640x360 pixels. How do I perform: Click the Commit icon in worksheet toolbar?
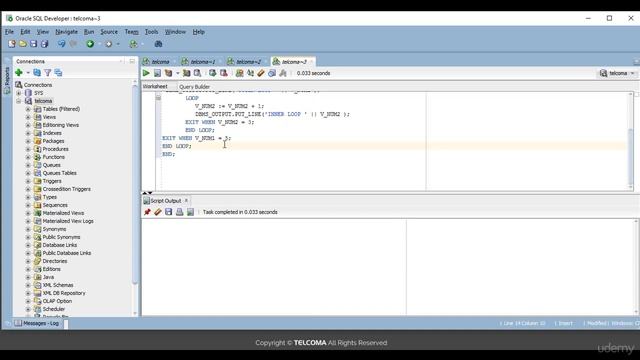point(213,73)
